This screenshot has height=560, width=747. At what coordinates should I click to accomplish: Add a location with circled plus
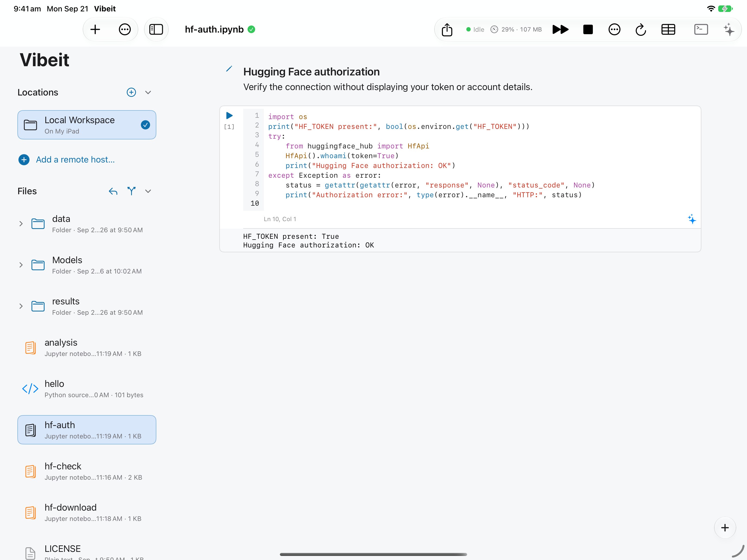pos(131,92)
